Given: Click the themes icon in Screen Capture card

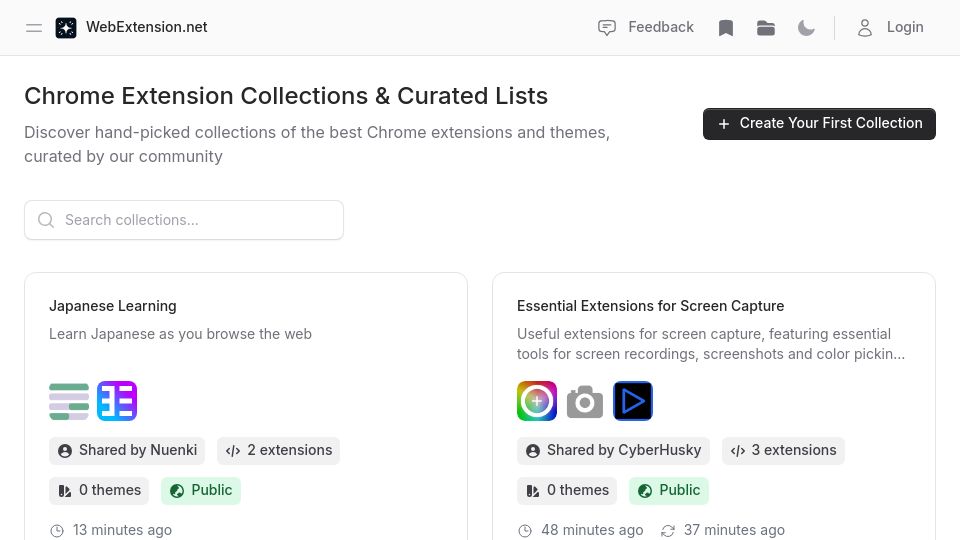Looking at the screenshot, I should coord(533,491).
